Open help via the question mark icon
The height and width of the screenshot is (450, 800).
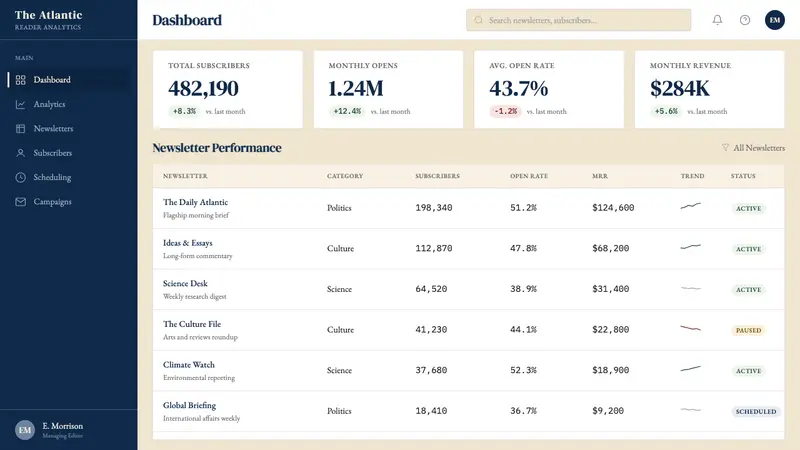(x=745, y=20)
